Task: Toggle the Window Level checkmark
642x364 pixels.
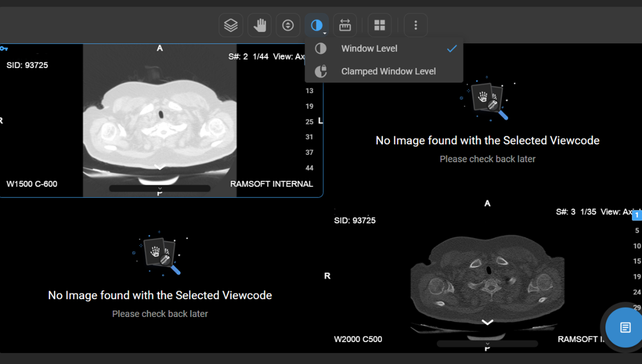Action: coord(452,49)
